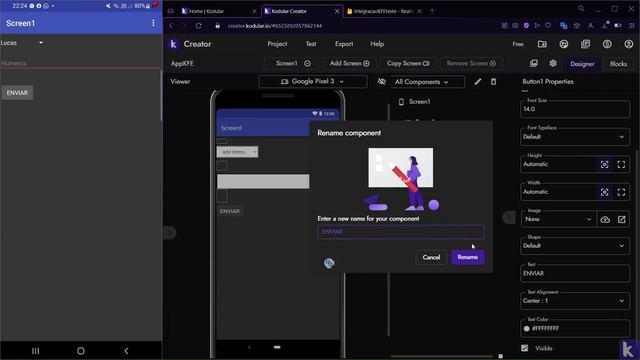
Task: Open the three-dot overflow menu on phone Screen1
Action: [153, 23]
